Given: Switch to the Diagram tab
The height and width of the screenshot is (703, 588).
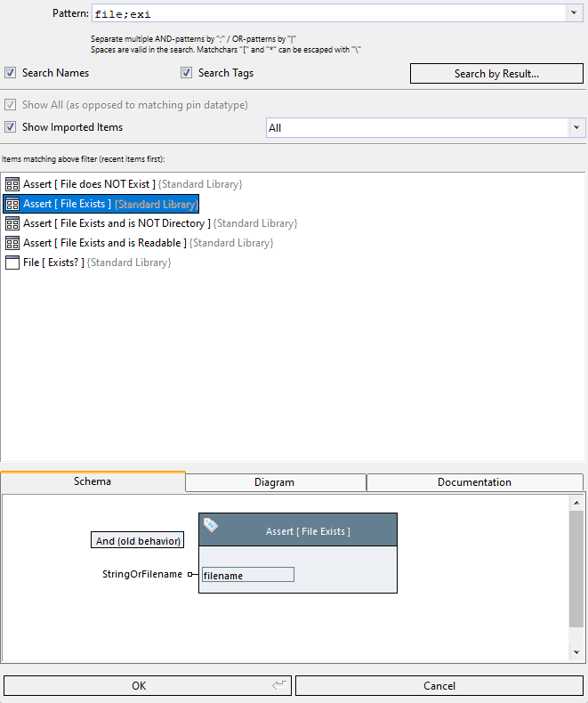Looking at the screenshot, I should point(275,482).
